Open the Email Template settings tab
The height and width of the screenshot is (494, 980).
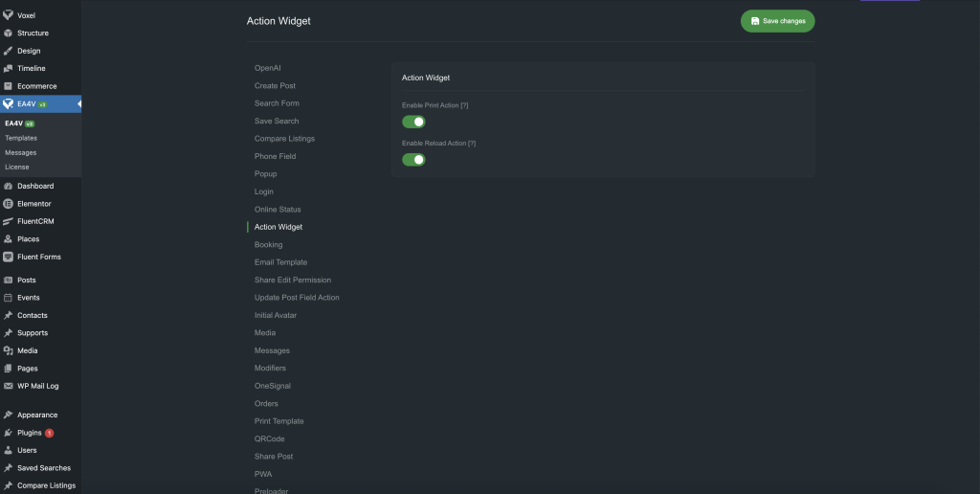click(x=281, y=262)
